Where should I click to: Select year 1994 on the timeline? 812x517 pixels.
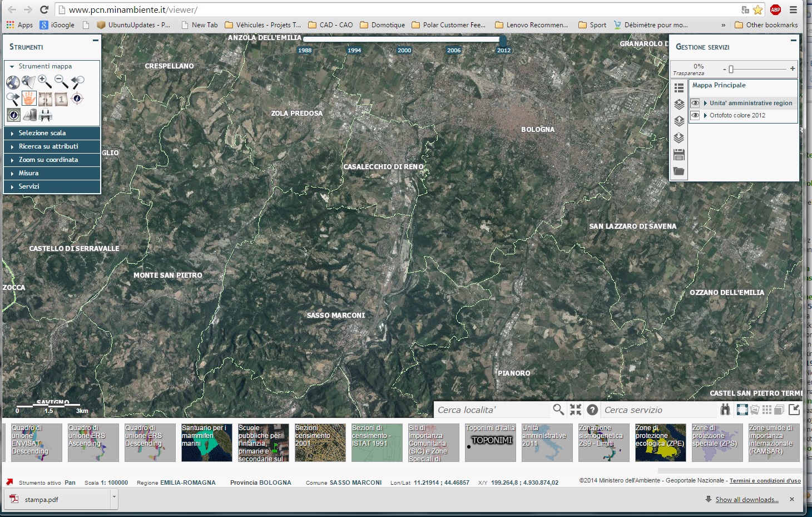(354, 50)
